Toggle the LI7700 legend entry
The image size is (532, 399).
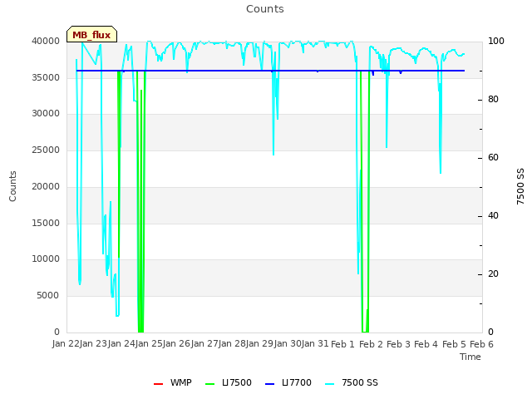(x=288, y=382)
